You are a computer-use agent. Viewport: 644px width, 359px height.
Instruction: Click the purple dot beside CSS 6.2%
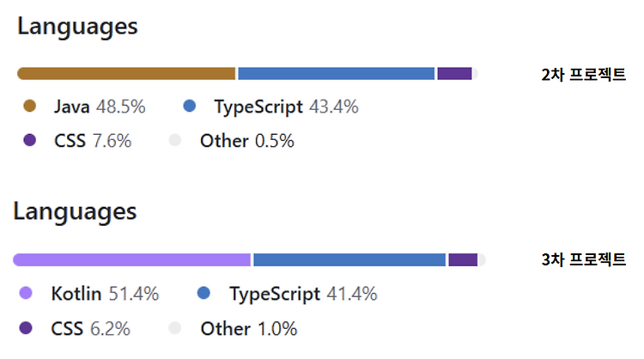[26, 328]
